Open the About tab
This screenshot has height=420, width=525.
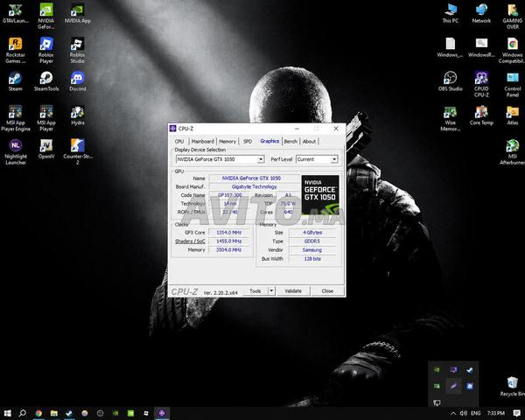click(x=309, y=142)
